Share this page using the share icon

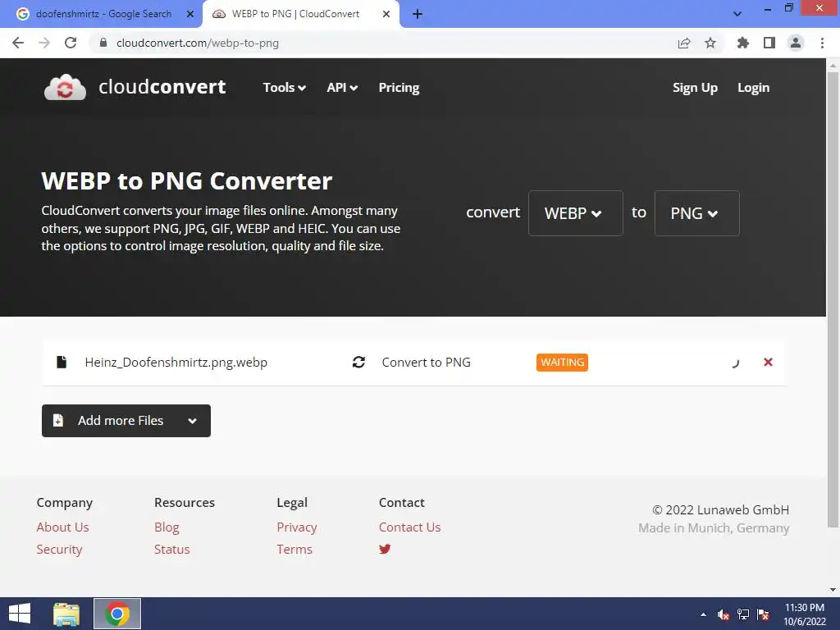[683, 43]
